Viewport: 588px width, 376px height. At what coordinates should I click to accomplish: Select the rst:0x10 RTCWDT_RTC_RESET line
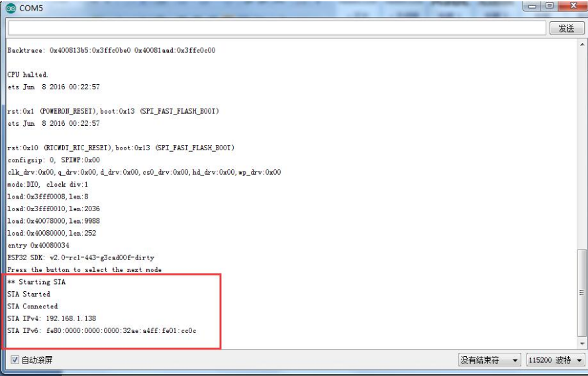121,148
